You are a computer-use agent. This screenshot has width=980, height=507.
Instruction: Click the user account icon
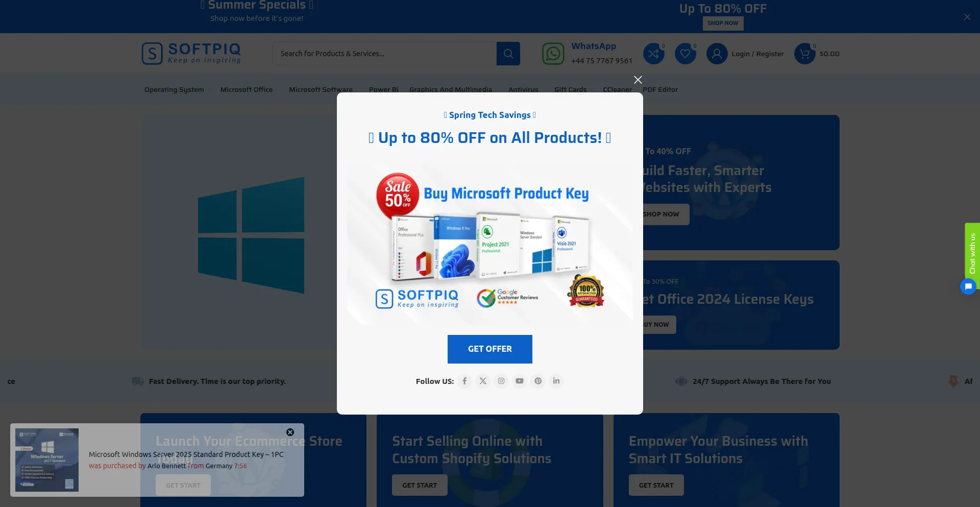pyautogui.click(x=717, y=54)
